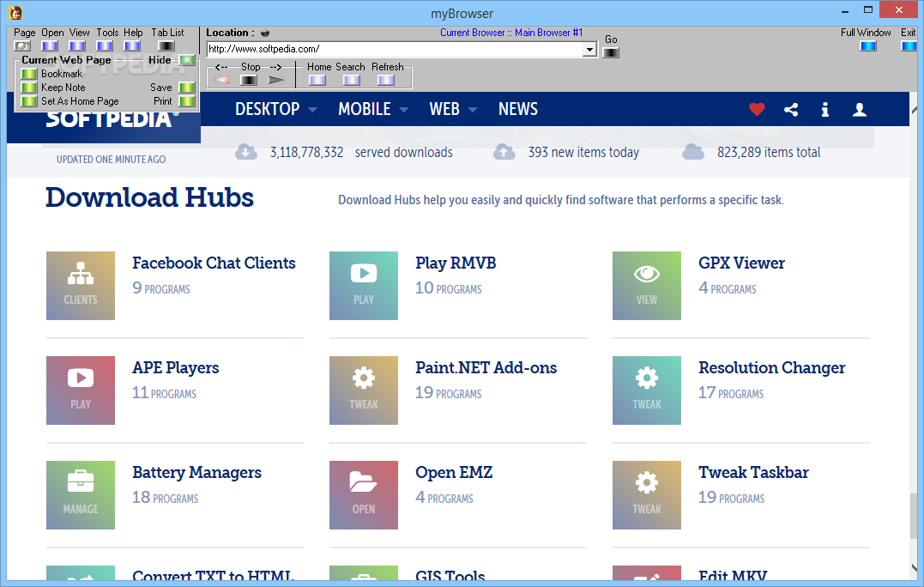Screen dimensions: 924x587
Task: Click the TWEAK thumbnail beside Paint.NET Add-ons
Action: (364, 390)
